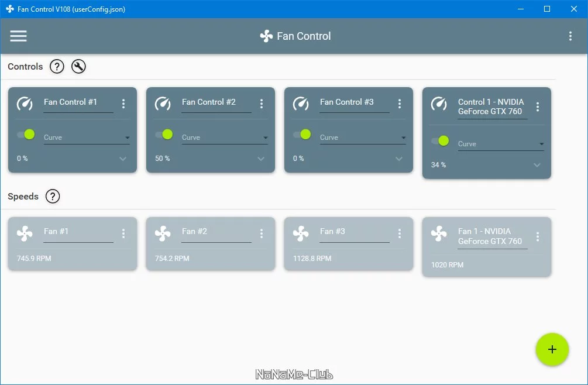
Task: Edit the Fan Control #2 name field
Action: coord(216,104)
